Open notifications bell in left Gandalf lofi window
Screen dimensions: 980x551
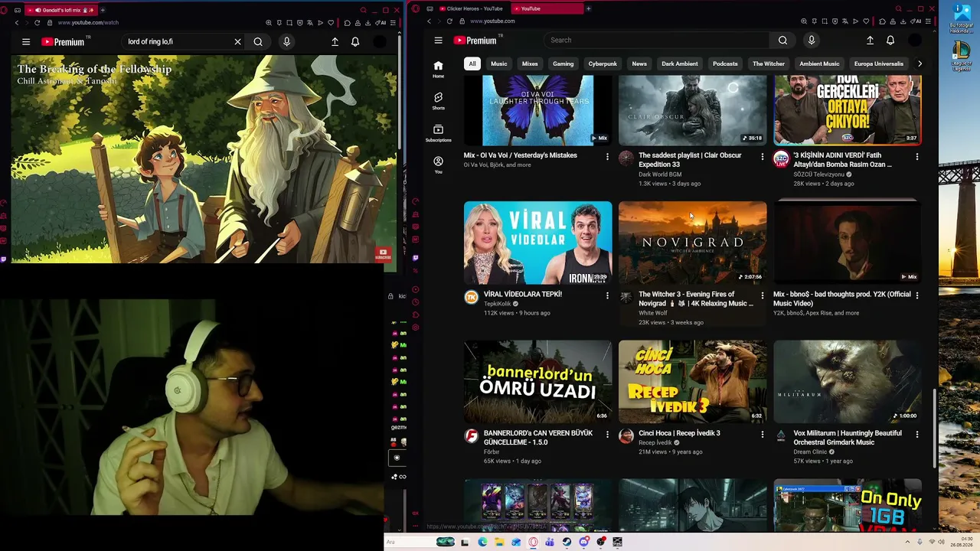(x=355, y=42)
